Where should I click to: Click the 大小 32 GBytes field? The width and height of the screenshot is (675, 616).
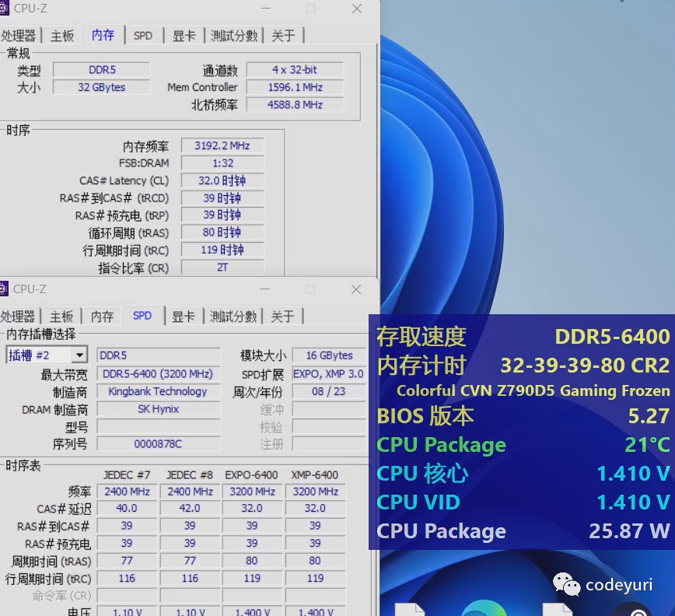[x=102, y=87]
